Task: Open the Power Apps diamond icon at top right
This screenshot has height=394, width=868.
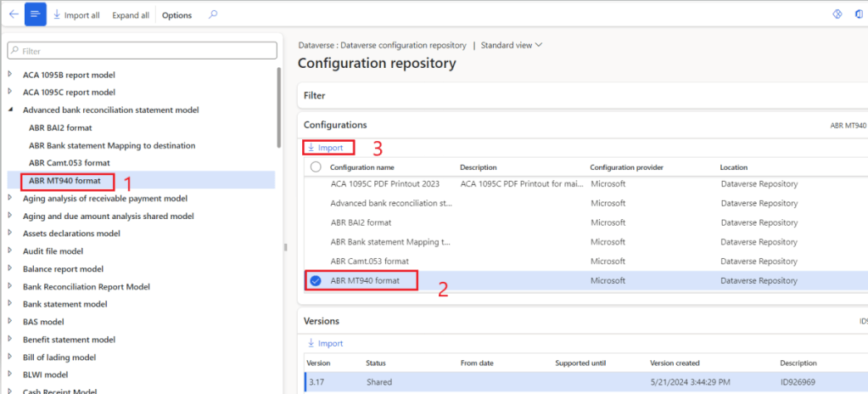Action: tap(836, 14)
